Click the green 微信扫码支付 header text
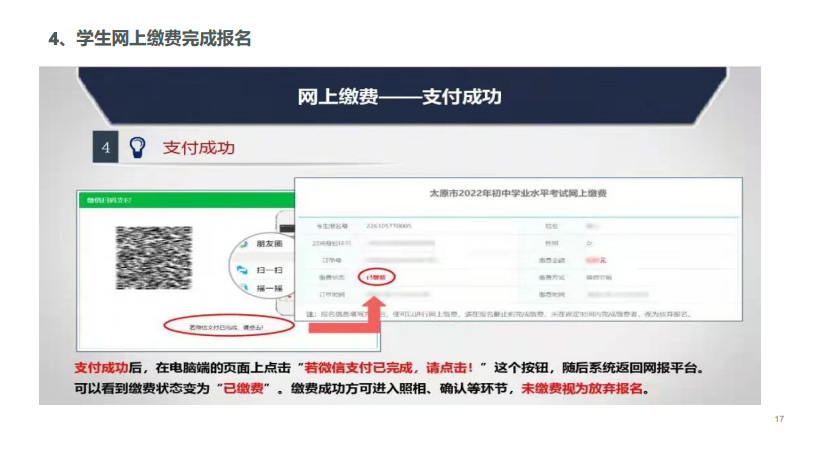 pyautogui.click(x=109, y=201)
